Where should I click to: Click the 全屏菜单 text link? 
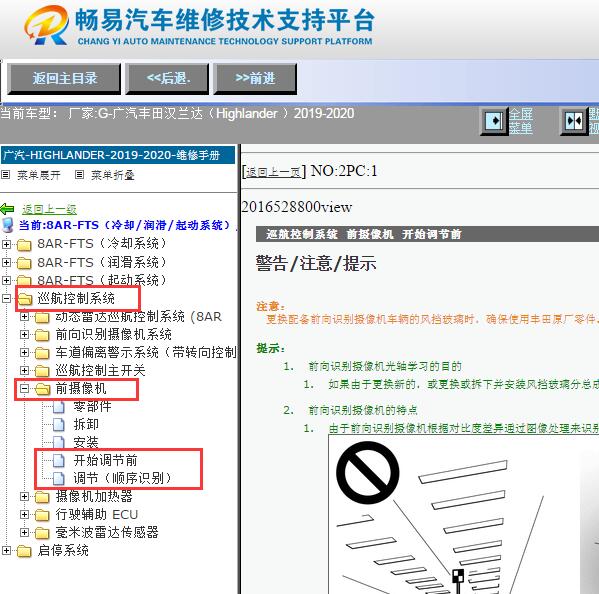(x=521, y=121)
